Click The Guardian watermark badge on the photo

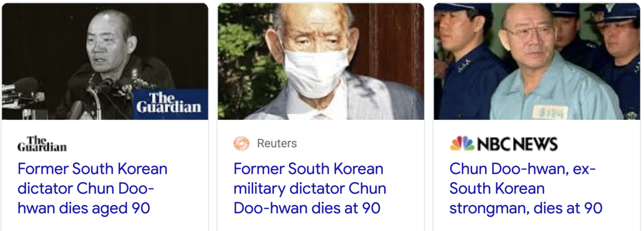[170, 102]
